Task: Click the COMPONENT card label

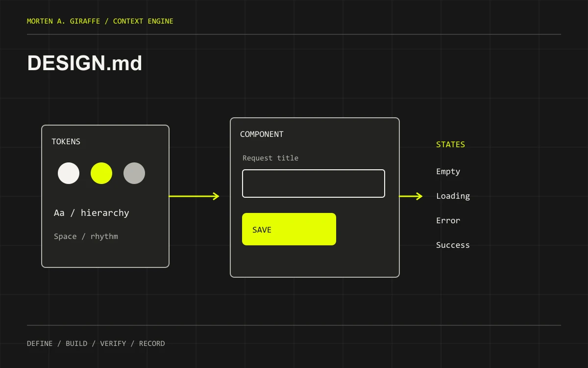Action: click(262, 134)
